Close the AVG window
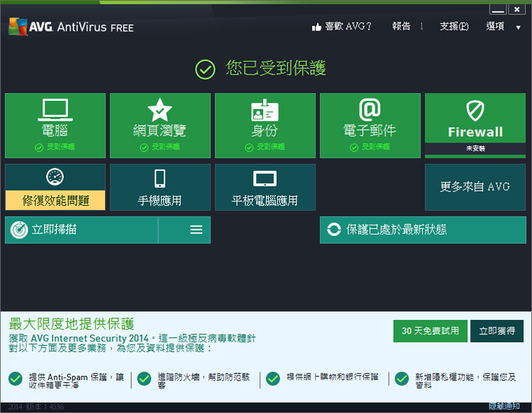Screen dimensions: 532x413 coord(516,9)
